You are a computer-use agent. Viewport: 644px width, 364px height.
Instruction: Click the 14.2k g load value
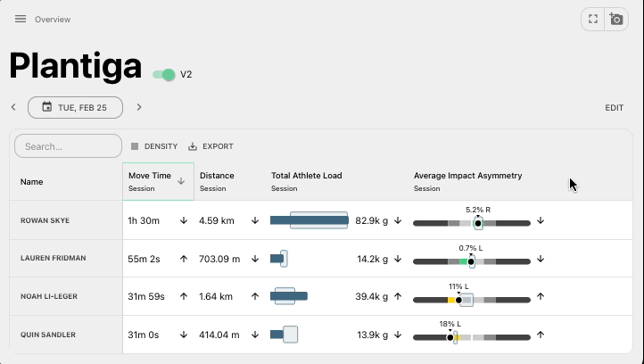(x=373, y=260)
